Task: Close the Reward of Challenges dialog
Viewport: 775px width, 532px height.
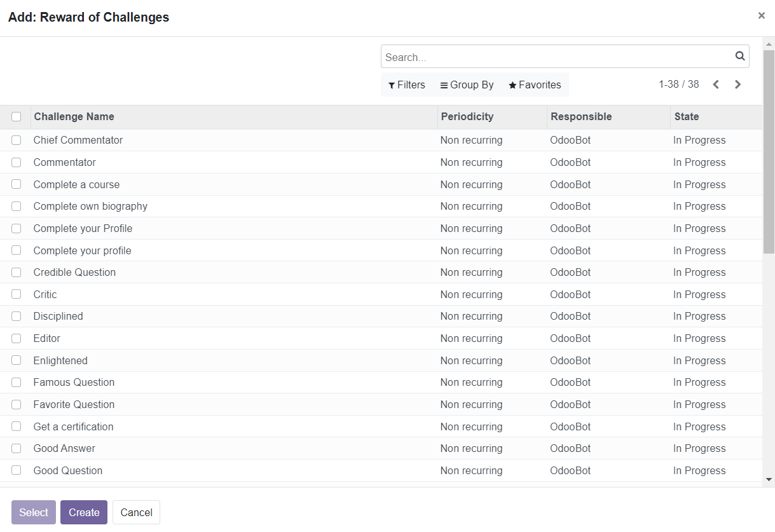Action: 761,16
